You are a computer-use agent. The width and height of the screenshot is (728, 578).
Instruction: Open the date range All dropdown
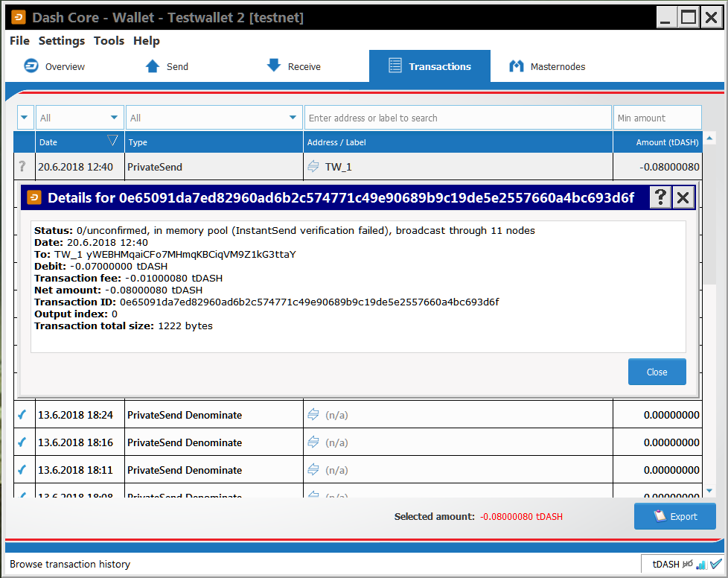pos(80,117)
